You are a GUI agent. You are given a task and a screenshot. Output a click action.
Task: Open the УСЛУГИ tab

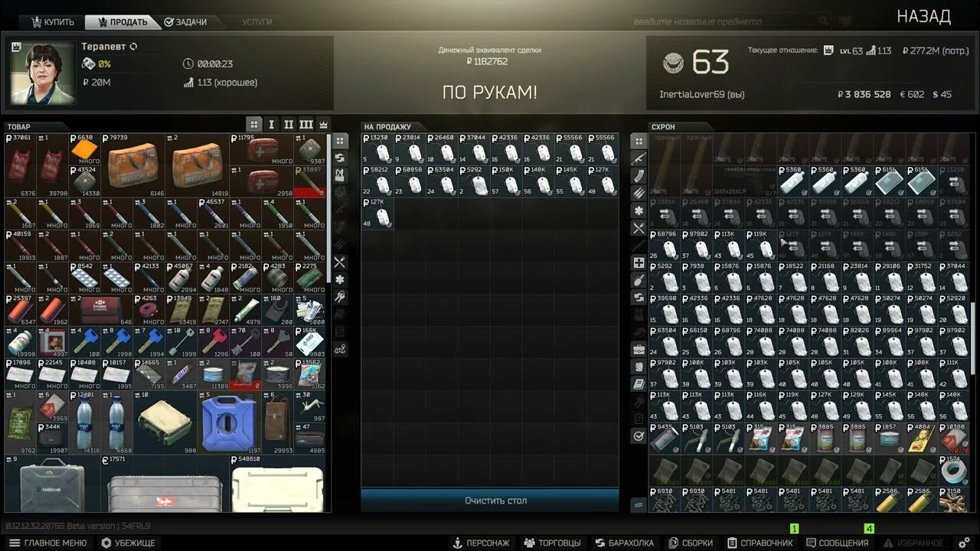tap(257, 22)
